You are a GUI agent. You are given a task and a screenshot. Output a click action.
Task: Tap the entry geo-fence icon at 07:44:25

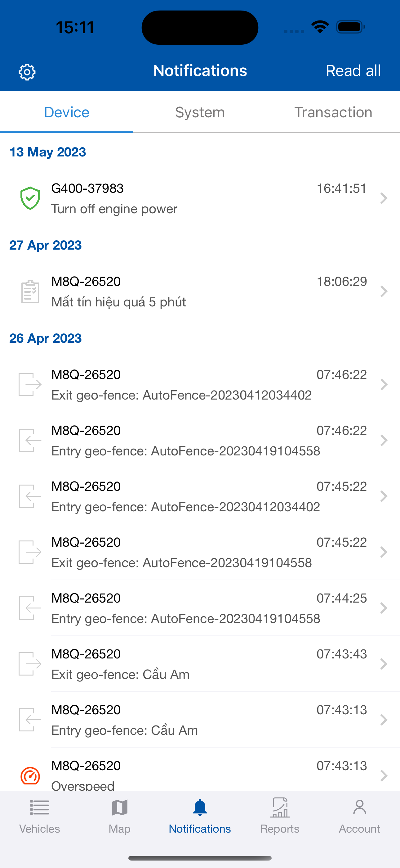(x=30, y=608)
